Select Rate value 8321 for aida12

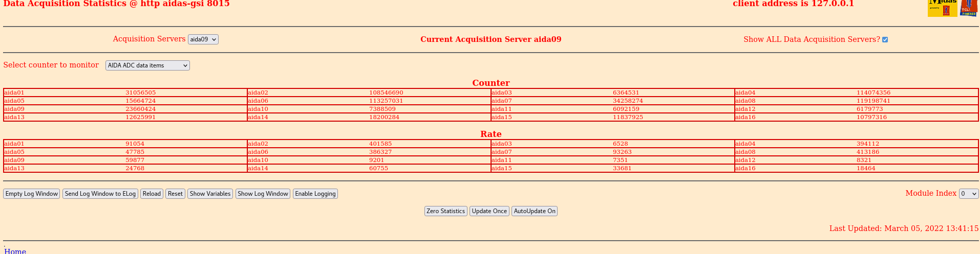coord(864,160)
